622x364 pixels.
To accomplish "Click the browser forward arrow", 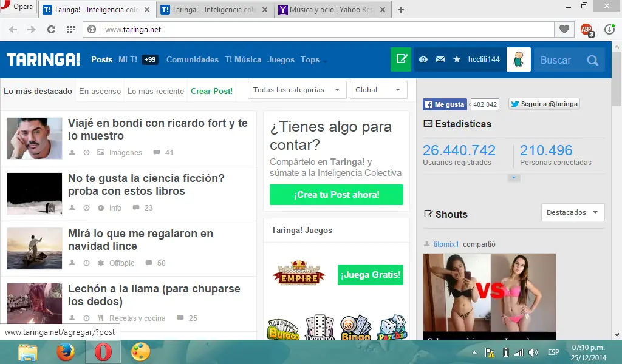I will [x=32, y=29].
